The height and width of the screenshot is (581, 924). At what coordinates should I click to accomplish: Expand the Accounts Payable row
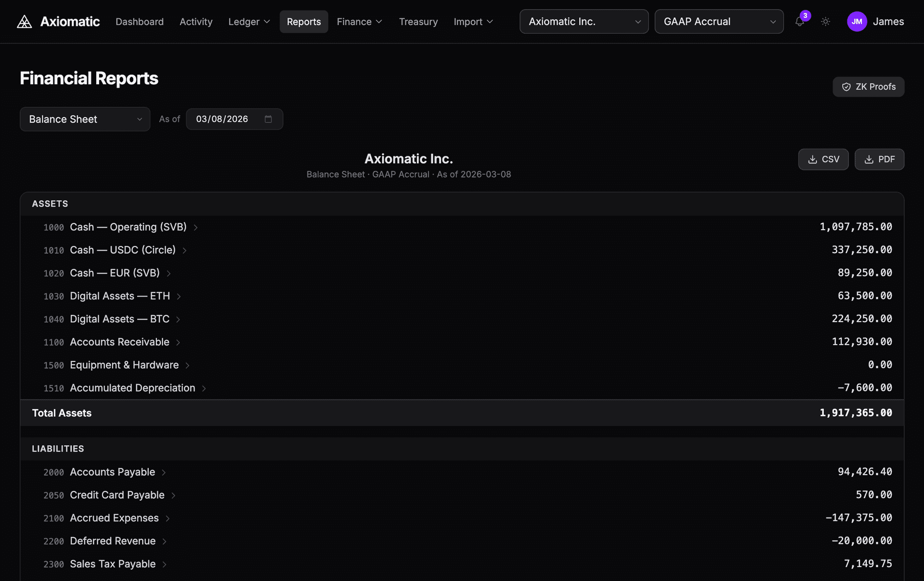[x=164, y=472]
